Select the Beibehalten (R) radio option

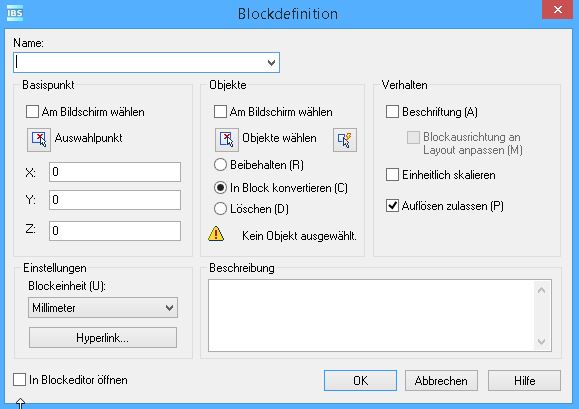click(220, 165)
